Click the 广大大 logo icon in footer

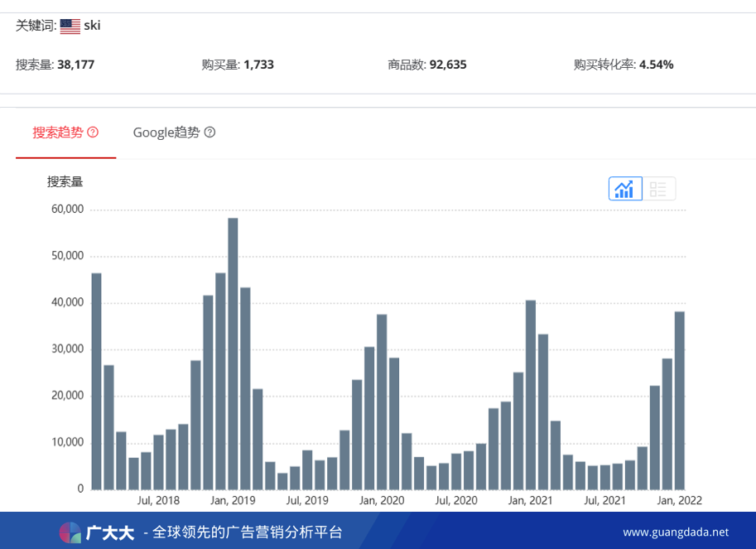(70, 532)
